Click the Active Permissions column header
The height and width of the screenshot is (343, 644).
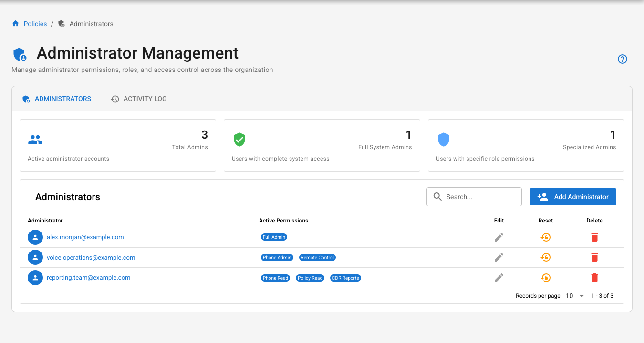click(283, 221)
